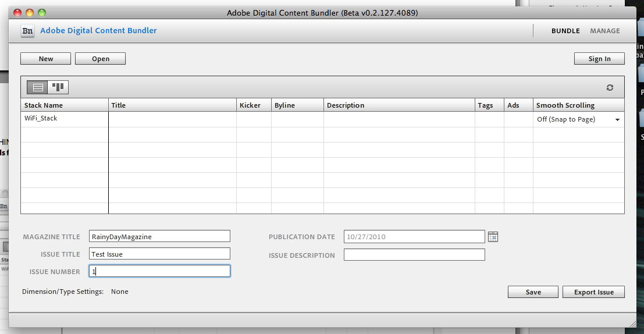Close the Bundler window
This screenshot has height=334, width=644.
tap(17, 13)
